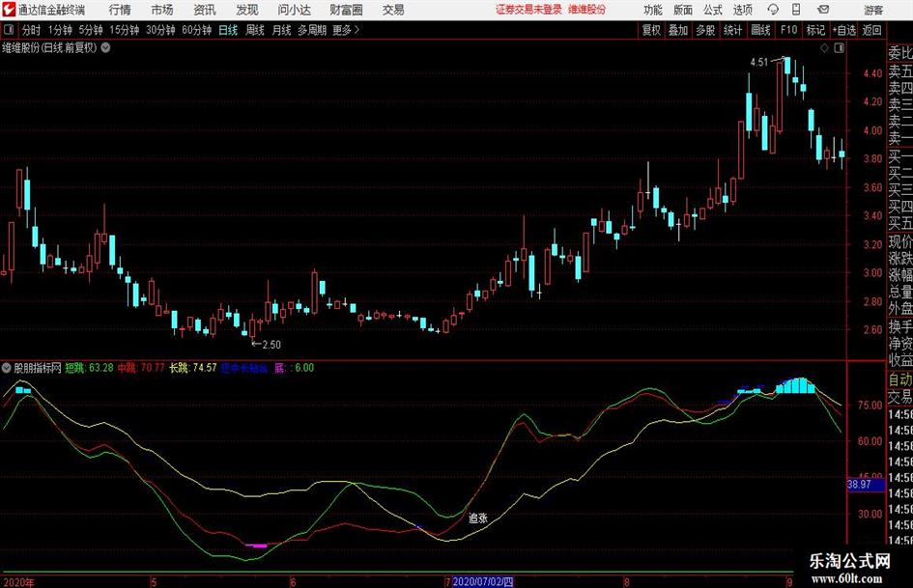Toggle the panel layout icon left of 分时
The width and height of the screenshot is (913, 588).
(x=8, y=30)
